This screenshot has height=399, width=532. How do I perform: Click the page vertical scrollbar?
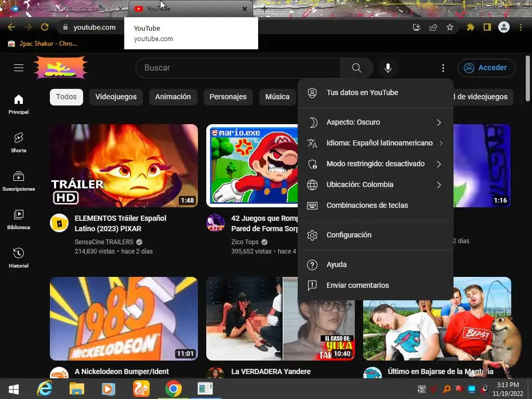coord(528,79)
